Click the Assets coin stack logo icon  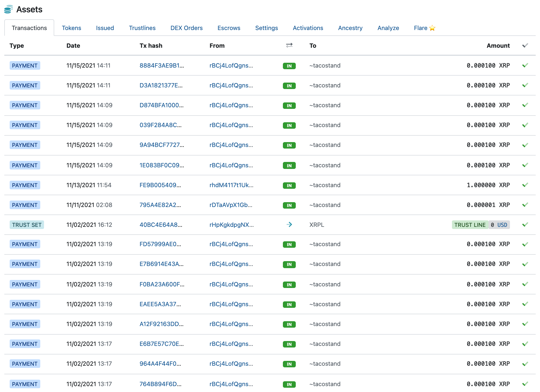(x=8, y=9)
